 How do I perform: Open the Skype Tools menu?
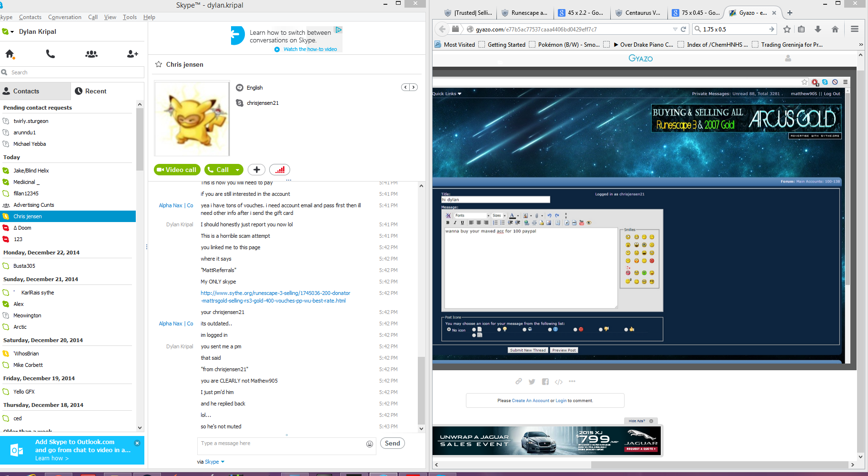point(130,17)
